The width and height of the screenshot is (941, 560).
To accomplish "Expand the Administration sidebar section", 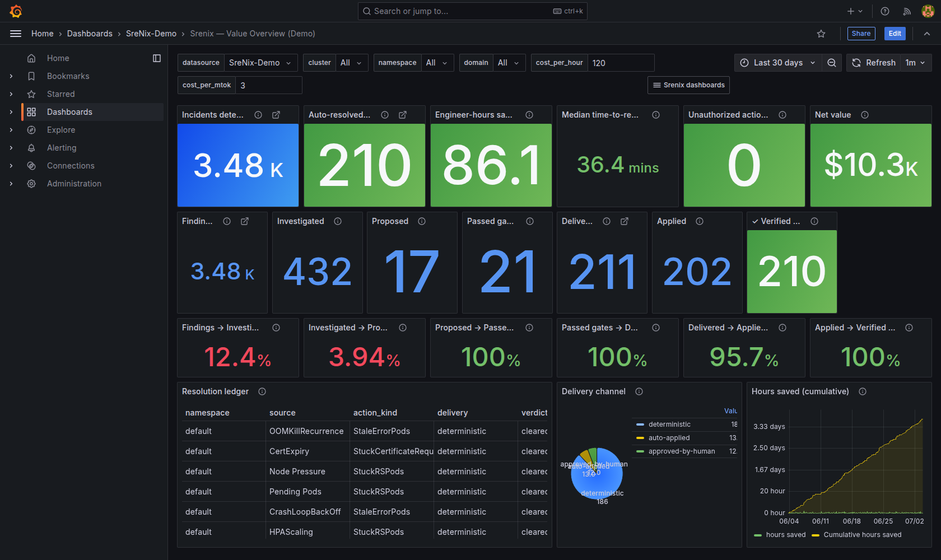I will point(11,184).
